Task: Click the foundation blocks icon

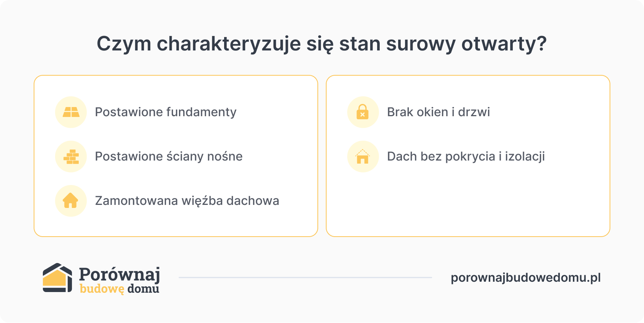Action: coord(71,112)
